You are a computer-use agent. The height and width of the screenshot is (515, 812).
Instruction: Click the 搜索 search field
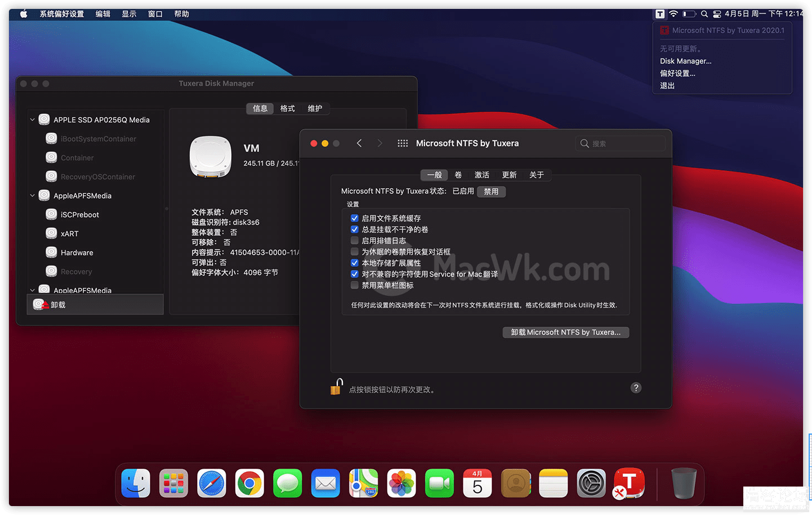click(620, 143)
